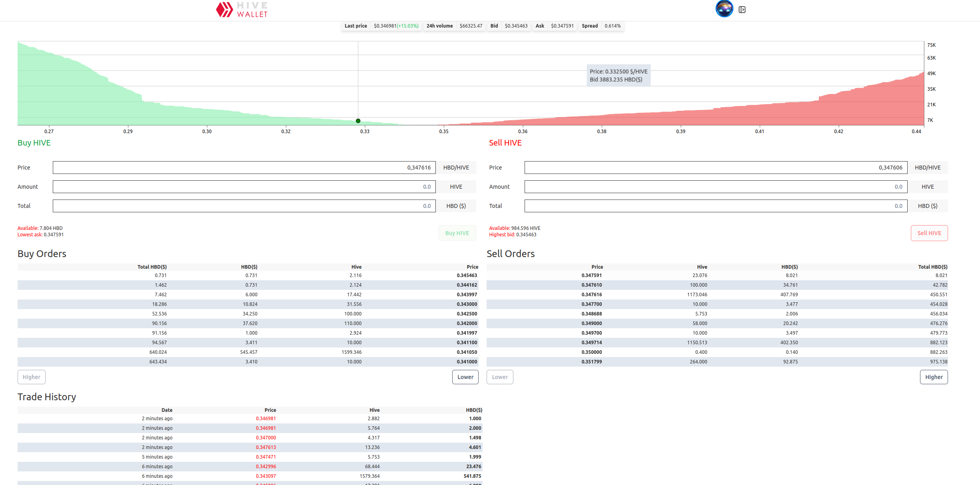This screenshot has width=980, height=485.
Task: Show Lower buy orders
Action: (465, 377)
